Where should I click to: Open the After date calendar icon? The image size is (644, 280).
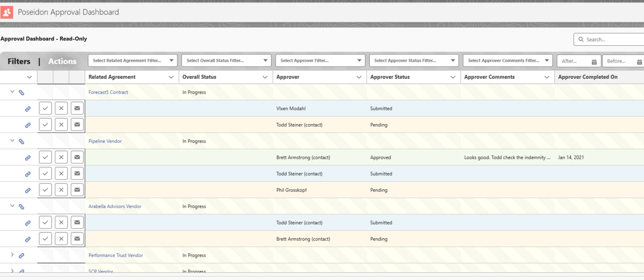coord(594,61)
